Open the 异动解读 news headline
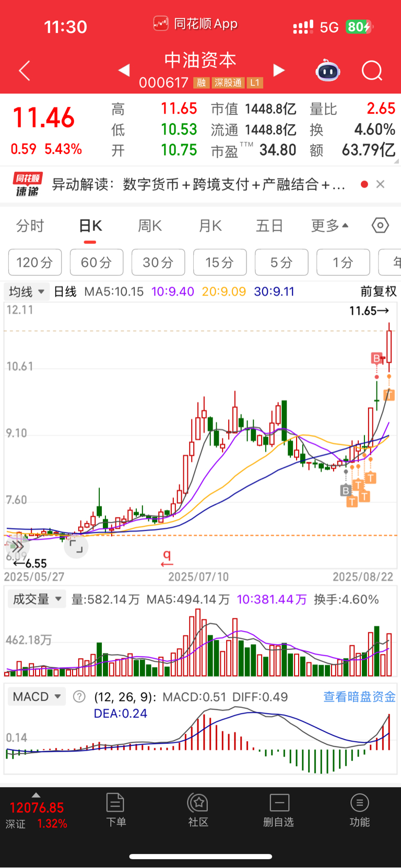The width and height of the screenshot is (401, 868). click(198, 184)
